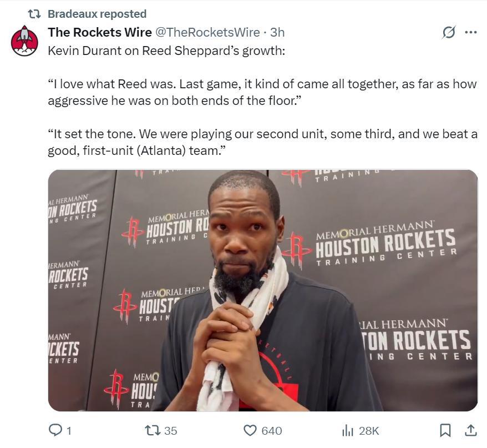Click the 3h post timestamp
This screenshot has width=487, height=448.
(x=277, y=33)
